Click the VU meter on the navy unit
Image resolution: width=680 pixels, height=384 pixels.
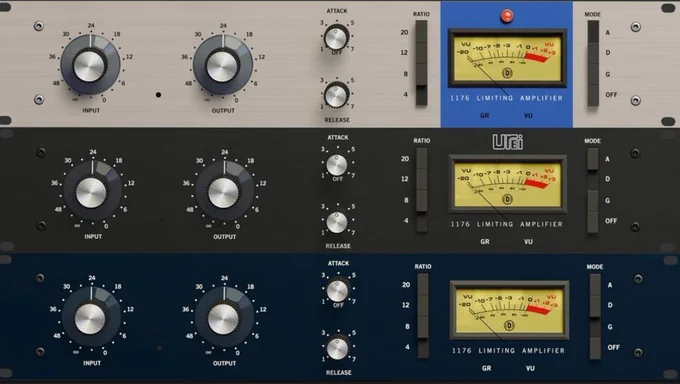pos(509,310)
